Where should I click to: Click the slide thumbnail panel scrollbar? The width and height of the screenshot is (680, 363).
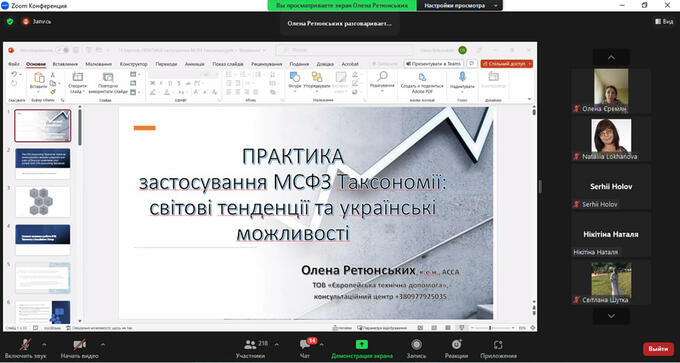(80, 128)
